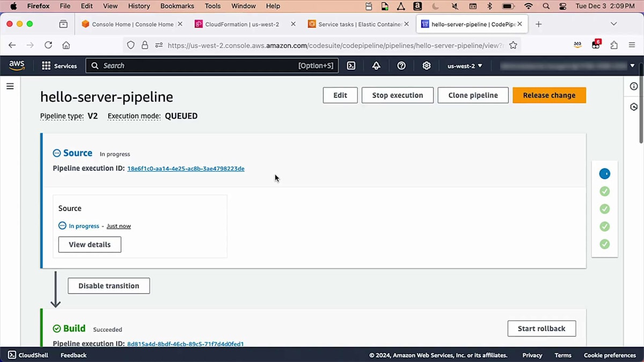The image size is (644, 362).
Task: Open the tracking protection shield
Action: (130, 45)
